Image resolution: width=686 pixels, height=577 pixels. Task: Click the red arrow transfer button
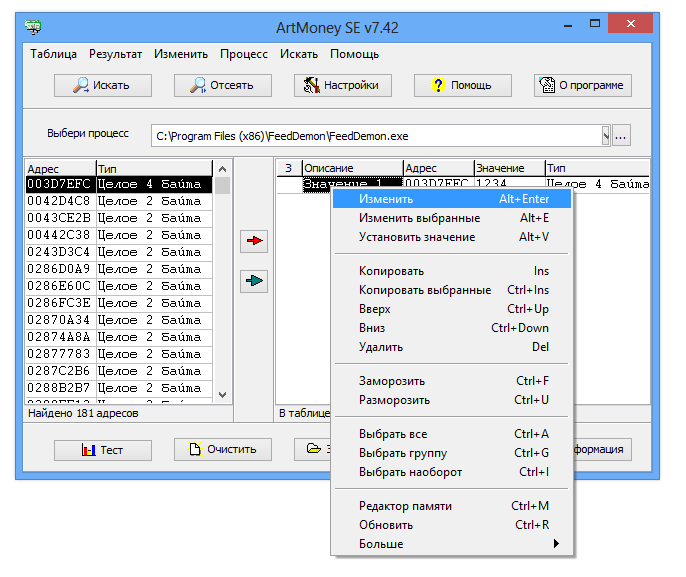click(x=254, y=241)
